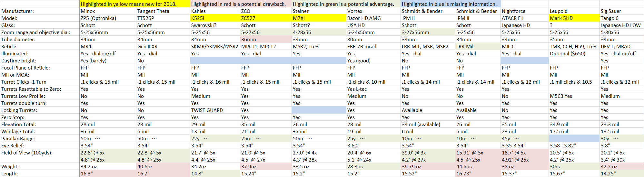Select the 'Parallax Range:' row label
Viewport: 644px width, 177px height.
coord(40,138)
